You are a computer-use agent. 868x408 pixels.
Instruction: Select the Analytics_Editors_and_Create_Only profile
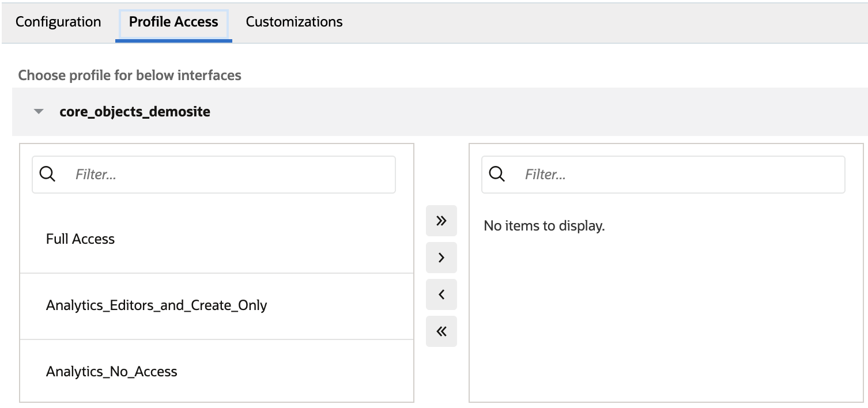pyautogui.click(x=156, y=305)
